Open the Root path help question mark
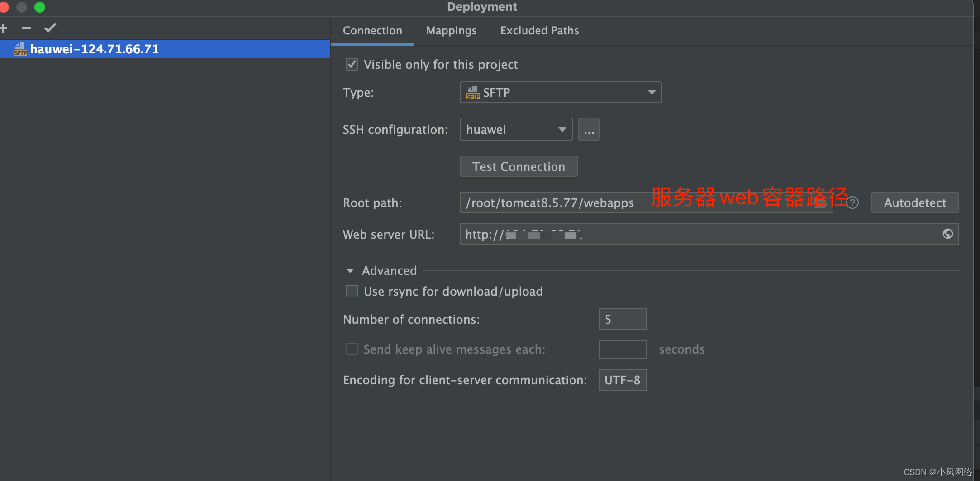 click(853, 203)
